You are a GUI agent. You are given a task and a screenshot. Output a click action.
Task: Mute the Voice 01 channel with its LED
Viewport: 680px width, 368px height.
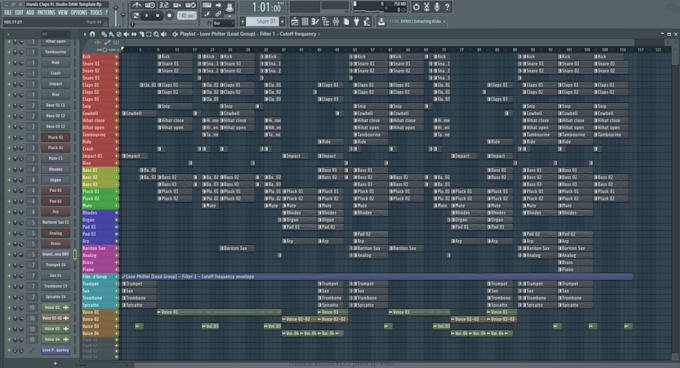click(9, 307)
